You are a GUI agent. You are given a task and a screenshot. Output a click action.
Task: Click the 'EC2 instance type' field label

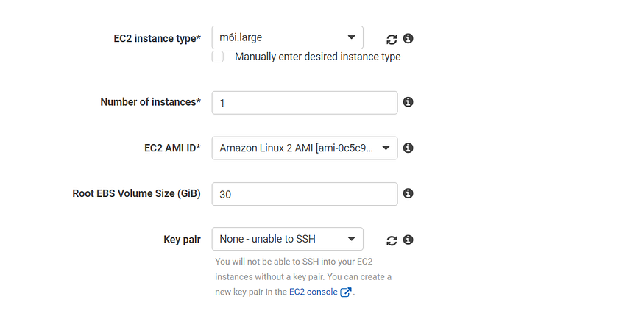tap(152, 38)
